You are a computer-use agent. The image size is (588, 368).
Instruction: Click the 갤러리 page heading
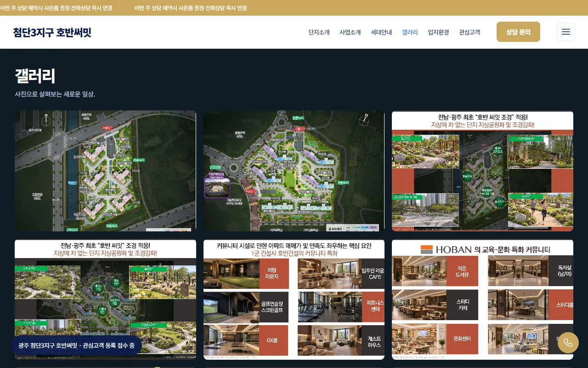click(x=35, y=76)
